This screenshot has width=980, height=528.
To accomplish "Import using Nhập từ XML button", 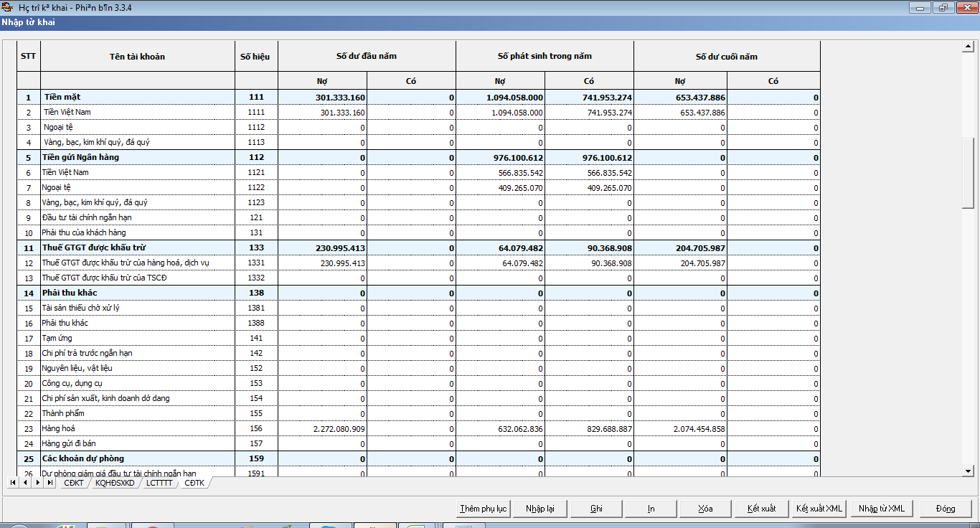I will (x=881, y=509).
